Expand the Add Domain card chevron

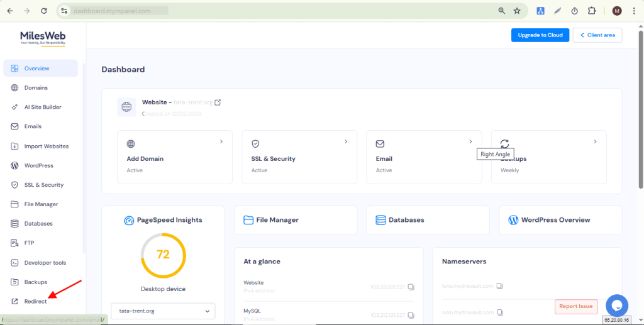coord(221,142)
